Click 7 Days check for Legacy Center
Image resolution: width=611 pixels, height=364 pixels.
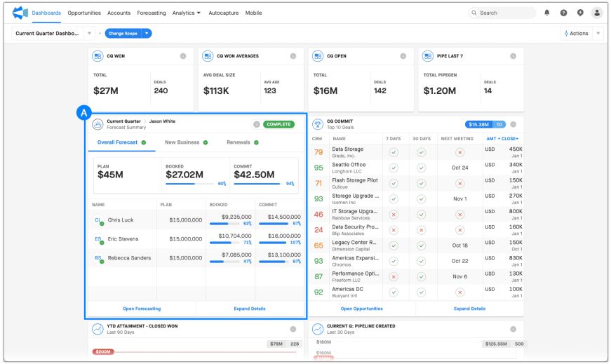click(394, 246)
